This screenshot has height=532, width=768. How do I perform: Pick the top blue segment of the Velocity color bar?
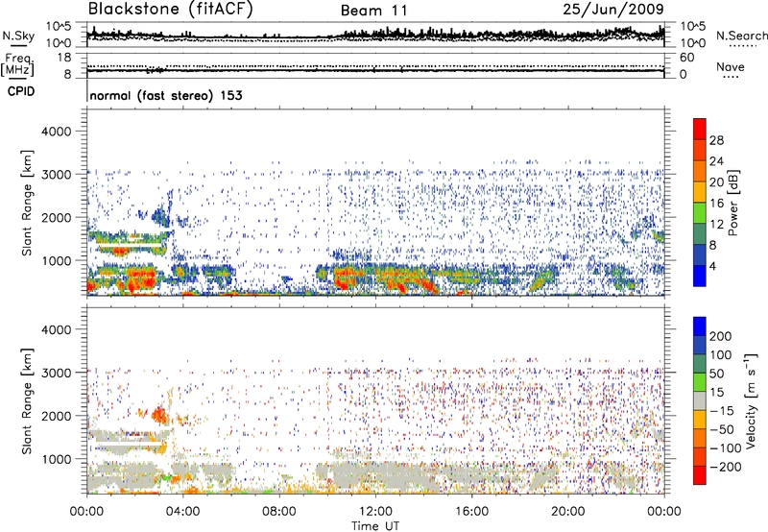(x=700, y=326)
